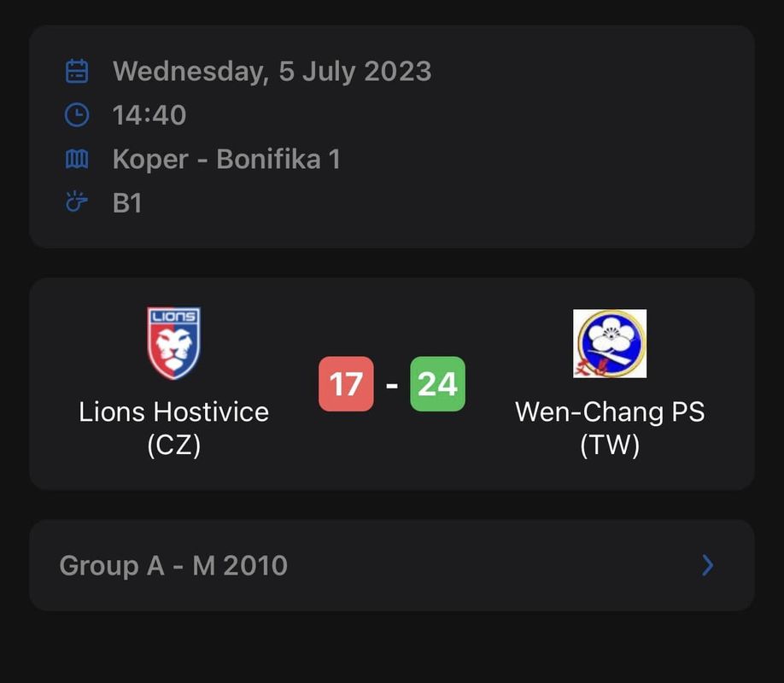Image resolution: width=784 pixels, height=683 pixels.
Task: Click the green 24 score badge
Action: (437, 384)
